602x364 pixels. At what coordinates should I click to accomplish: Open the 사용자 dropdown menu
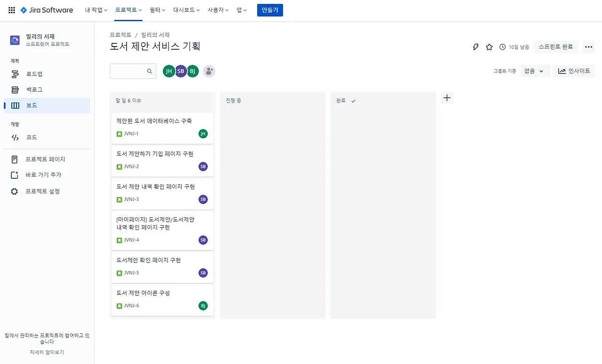tap(218, 10)
